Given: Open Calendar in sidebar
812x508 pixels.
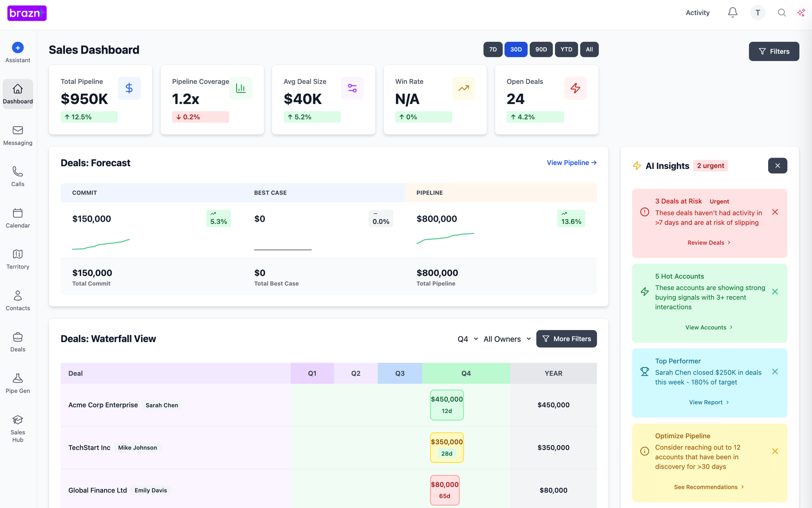Looking at the screenshot, I should click(x=17, y=218).
